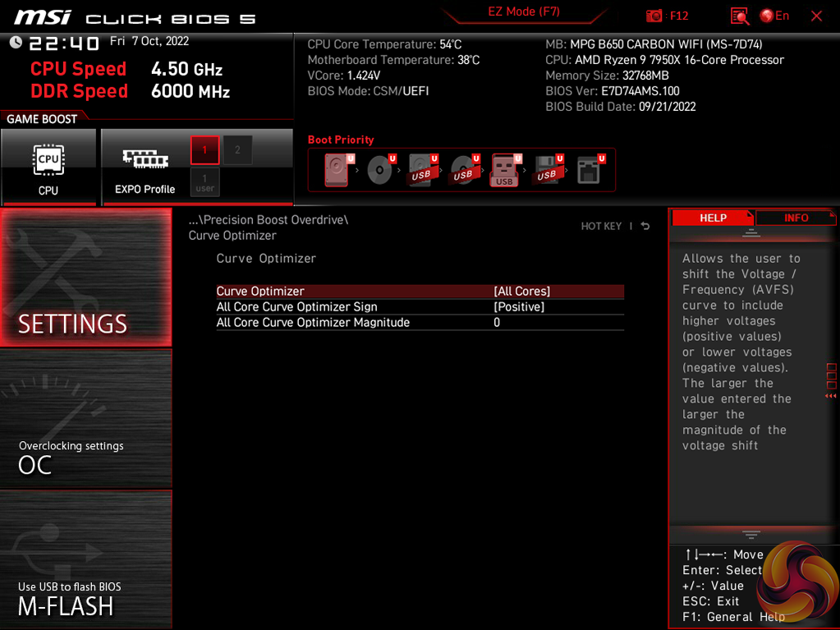
Task: Switch to the HELP tab
Action: point(713,218)
